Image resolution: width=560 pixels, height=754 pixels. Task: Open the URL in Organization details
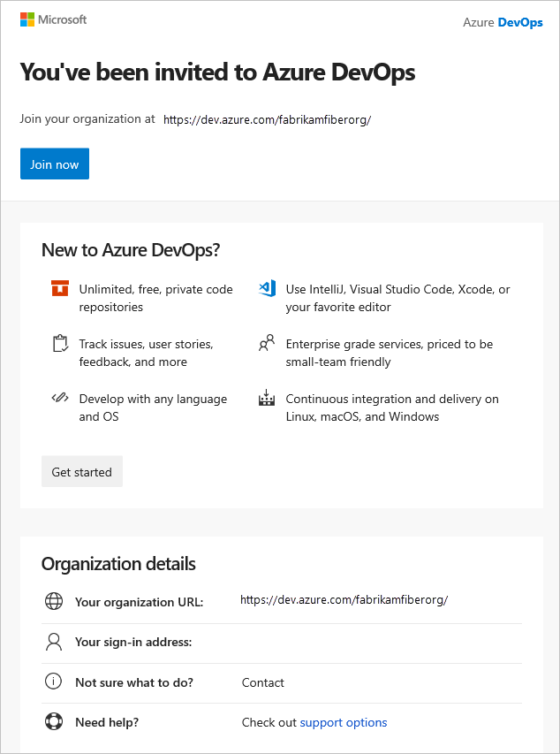[x=344, y=599]
